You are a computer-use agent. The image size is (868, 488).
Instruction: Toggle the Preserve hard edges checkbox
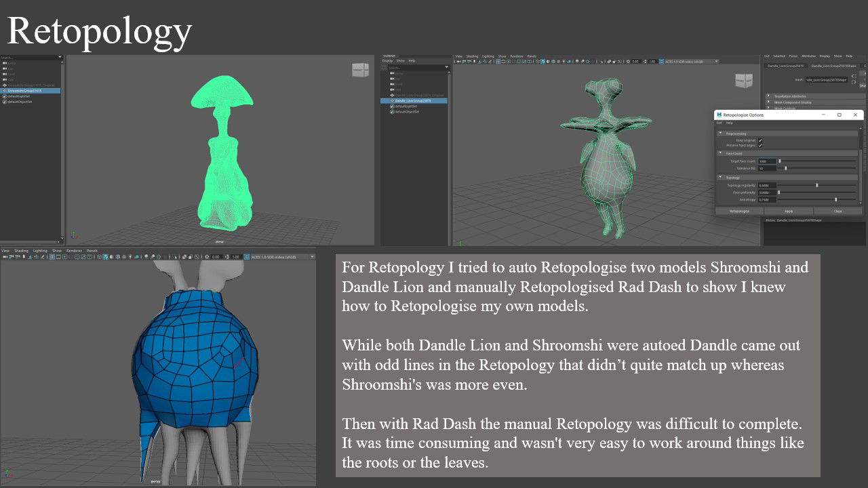pyautogui.click(x=760, y=145)
